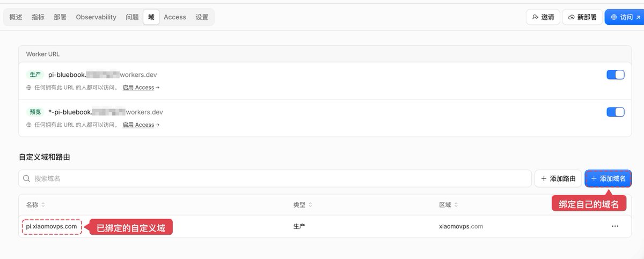Click the plus icon on 添加路由
This screenshot has width=644, height=259.
[x=544, y=178]
